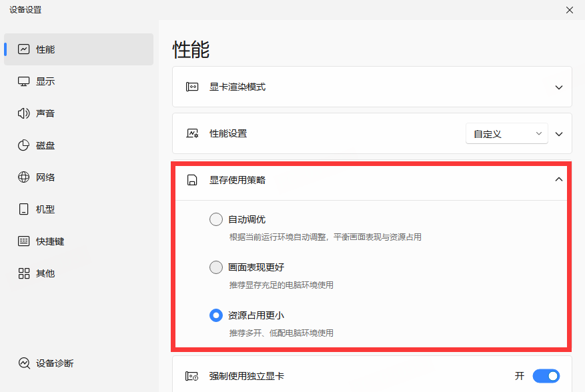Expand the 显卡渲染模式 section chevron
This screenshot has height=392, width=585.
point(559,87)
